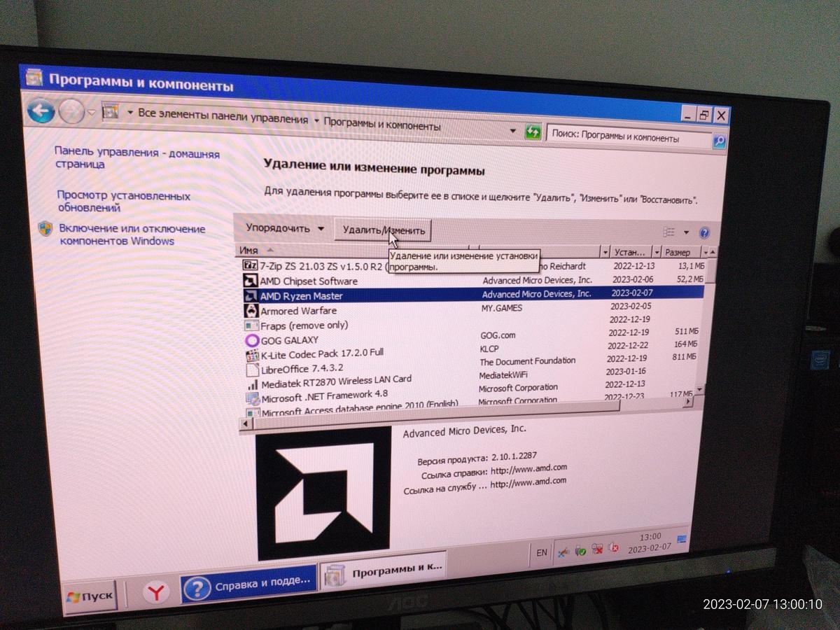Open the filter arrow right of the 'Размер' header
840x630 pixels.
705,253
